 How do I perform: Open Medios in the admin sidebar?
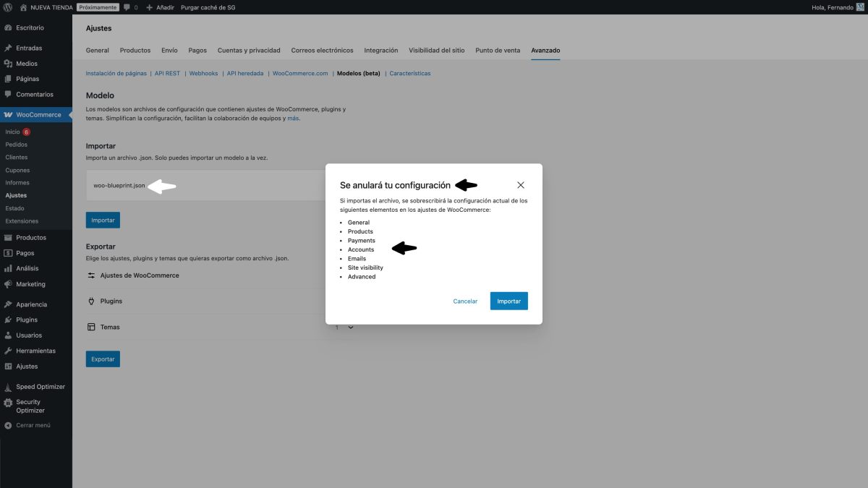[26, 63]
